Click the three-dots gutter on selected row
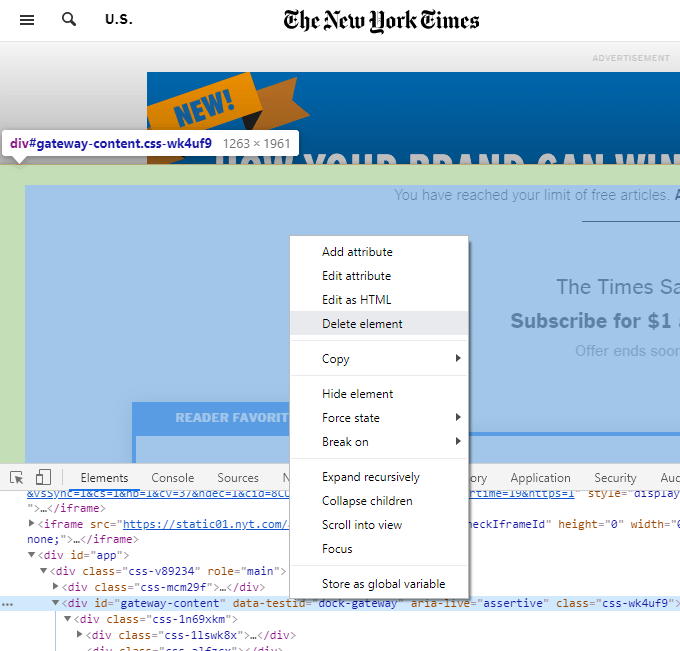 [8, 604]
